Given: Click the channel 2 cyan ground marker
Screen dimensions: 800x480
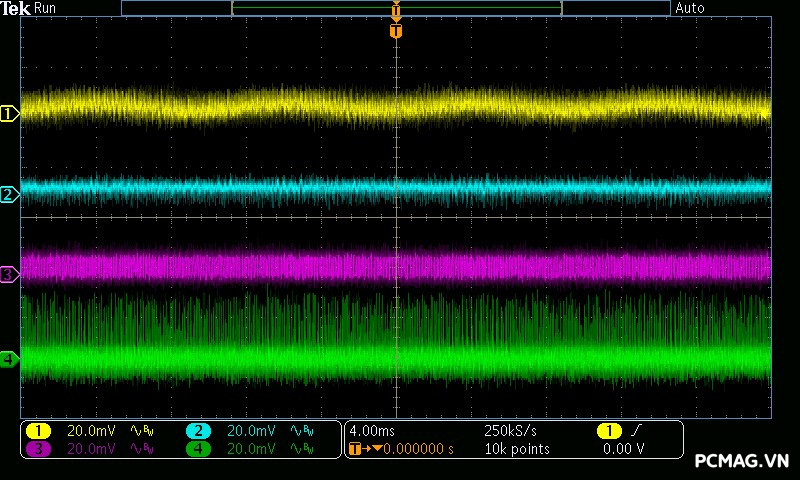Looking at the screenshot, I should point(10,194).
